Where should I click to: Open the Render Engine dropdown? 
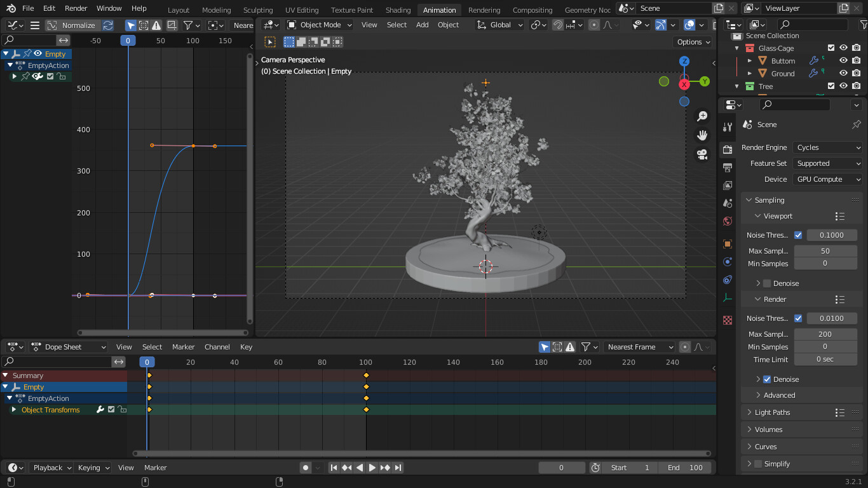click(x=827, y=147)
